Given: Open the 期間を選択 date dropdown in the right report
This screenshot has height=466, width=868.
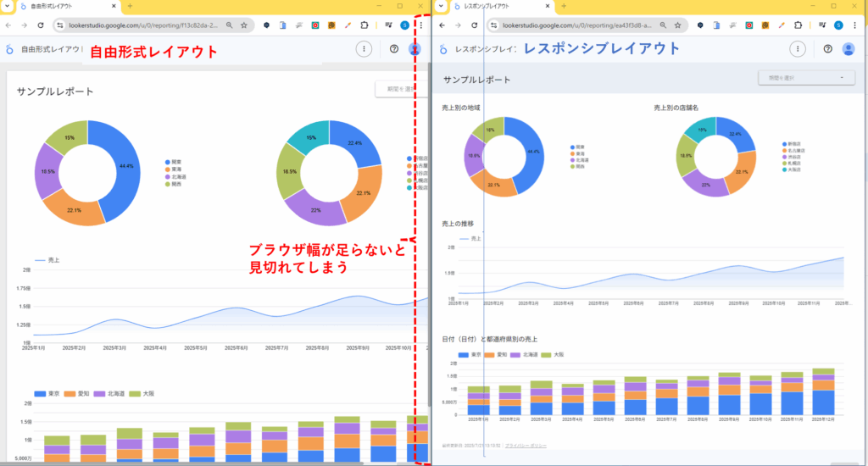Looking at the screenshot, I should coord(806,78).
